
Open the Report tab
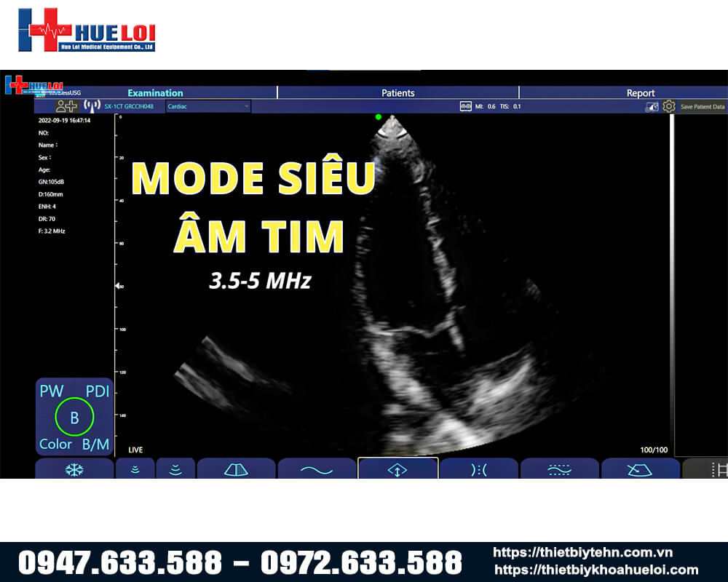[x=641, y=93]
